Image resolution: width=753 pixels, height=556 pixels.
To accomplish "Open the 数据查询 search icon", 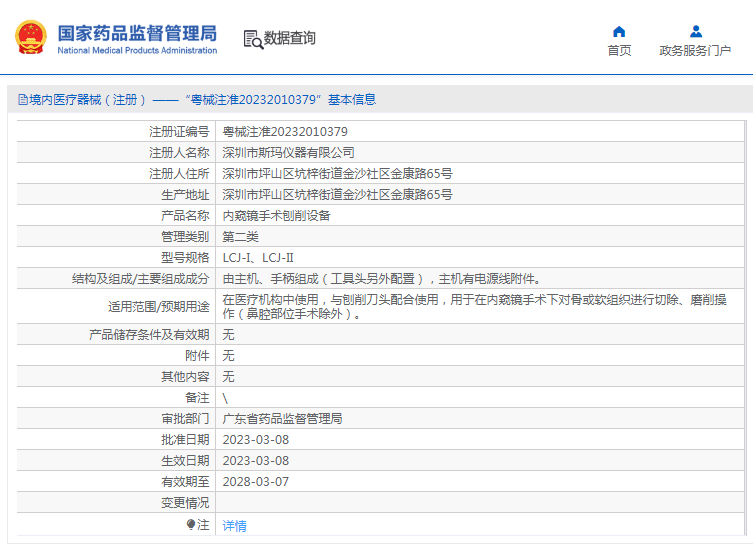I will point(253,39).
